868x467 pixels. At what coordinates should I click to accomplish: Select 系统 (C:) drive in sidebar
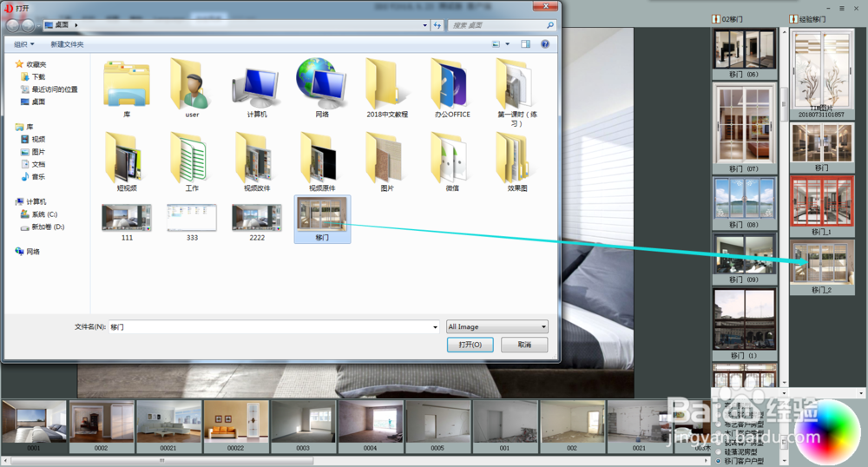point(39,214)
